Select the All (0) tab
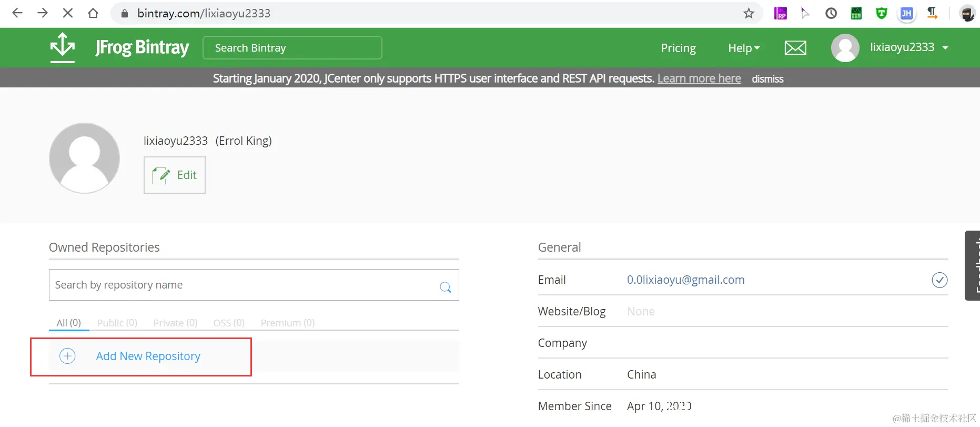 pyautogui.click(x=69, y=323)
